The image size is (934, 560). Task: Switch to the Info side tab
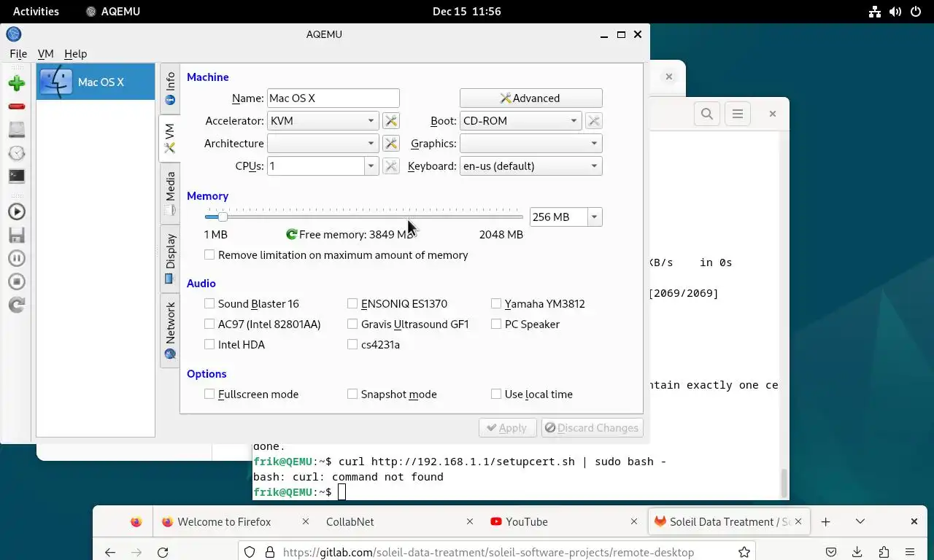coord(170,88)
